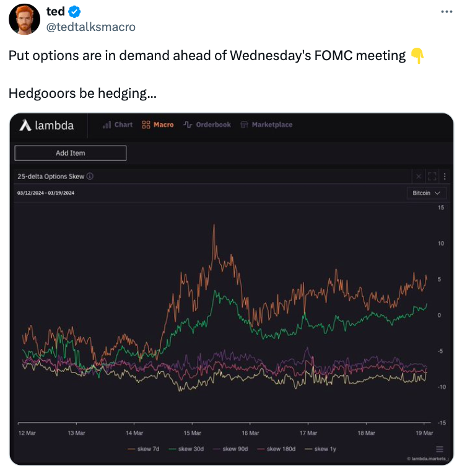Open the Bitcoin asset dropdown
The image size is (462, 476).
pyautogui.click(x=426, y=193)
